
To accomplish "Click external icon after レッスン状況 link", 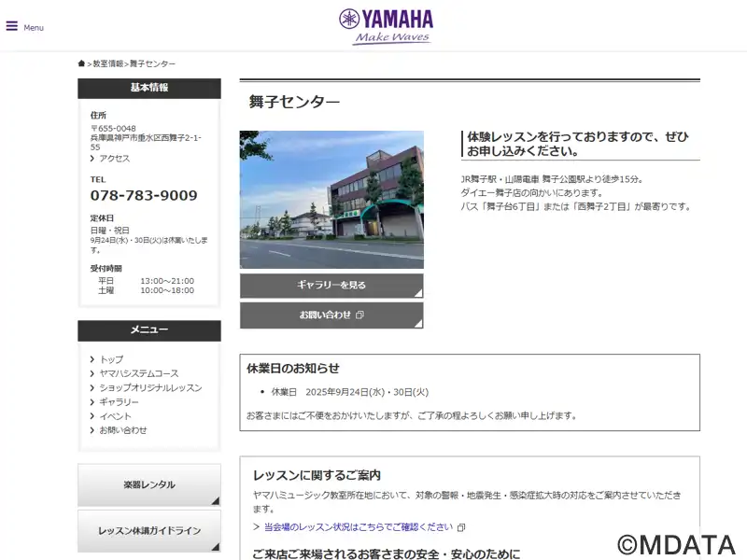I will tap(460, 527).
